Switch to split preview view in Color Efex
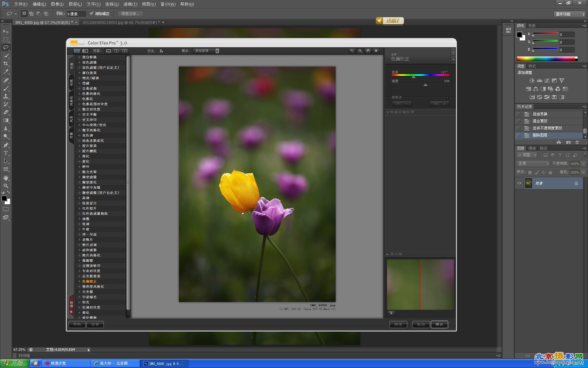 point(116,51)
